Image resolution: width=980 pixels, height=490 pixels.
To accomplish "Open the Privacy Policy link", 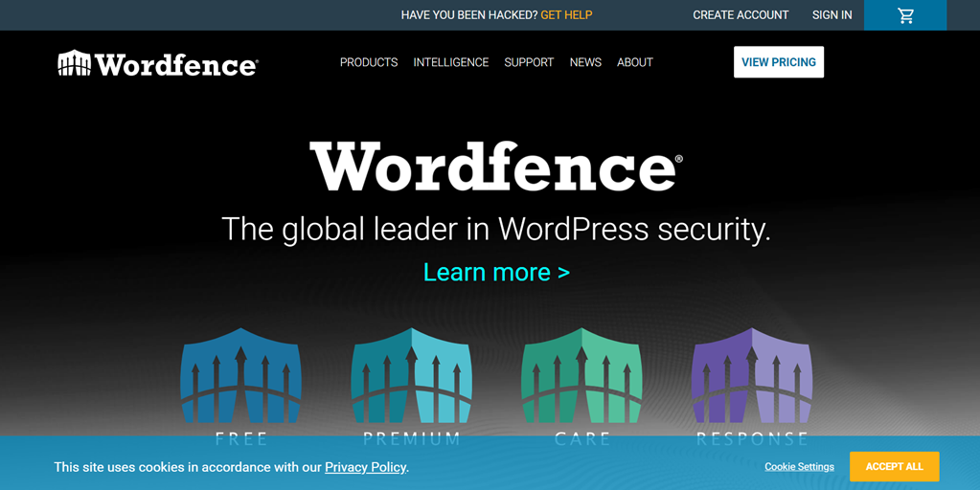I will coord(365,467).
